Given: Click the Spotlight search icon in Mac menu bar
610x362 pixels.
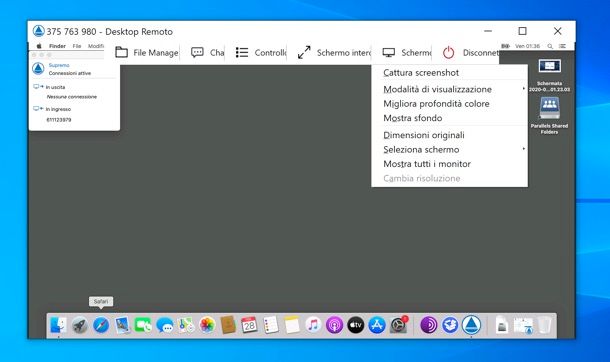Looking at the screenshot, I should click(x=550, y=46).
